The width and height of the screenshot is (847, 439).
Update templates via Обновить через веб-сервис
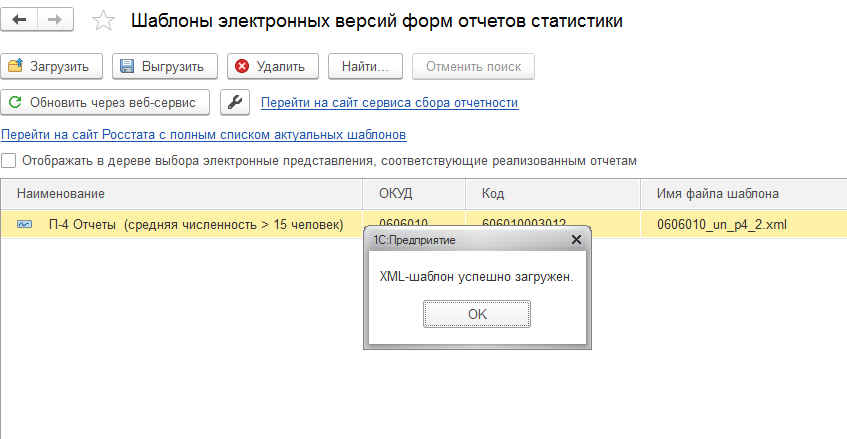[x=105, y=102]
